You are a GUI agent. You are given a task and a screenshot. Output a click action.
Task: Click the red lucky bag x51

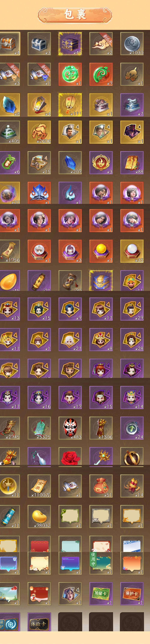tap(101, 486)
